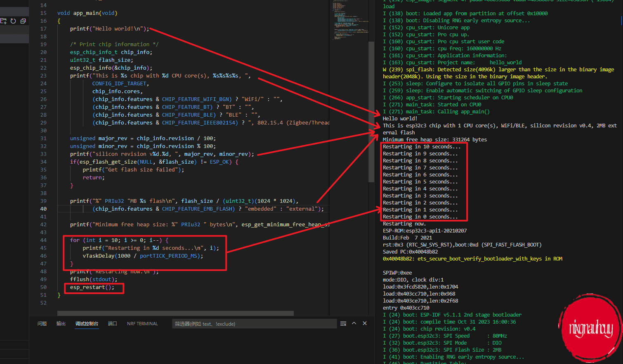Refresh the explorer file tree

point(13,21)
